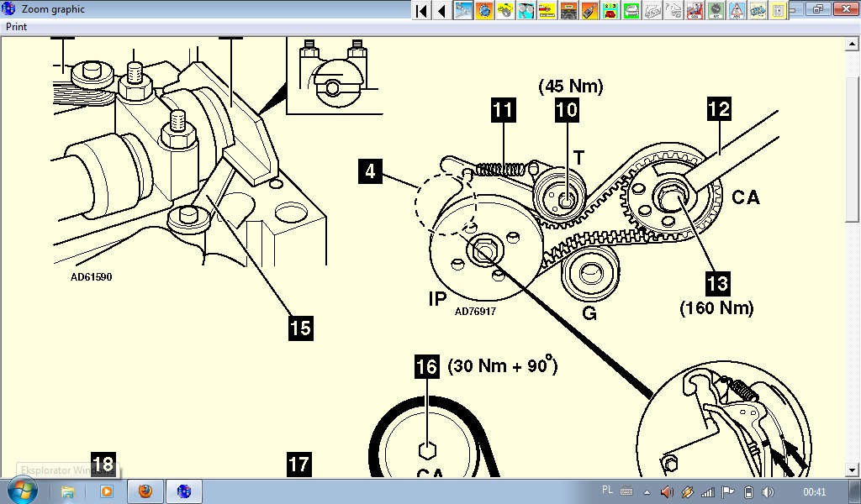The image size is (861, 504).
Task: Click callout number 4
Action: (x=370, y=171)
